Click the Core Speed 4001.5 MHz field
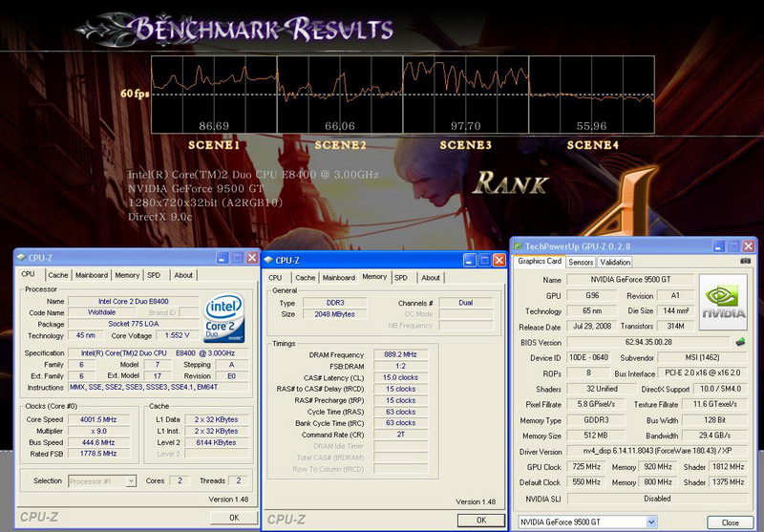This screenshot has height=532, width=764. click(x=99, y=419)
